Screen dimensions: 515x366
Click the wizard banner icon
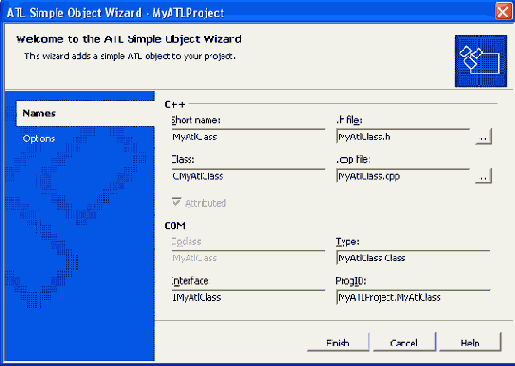[x=481, y=61]
